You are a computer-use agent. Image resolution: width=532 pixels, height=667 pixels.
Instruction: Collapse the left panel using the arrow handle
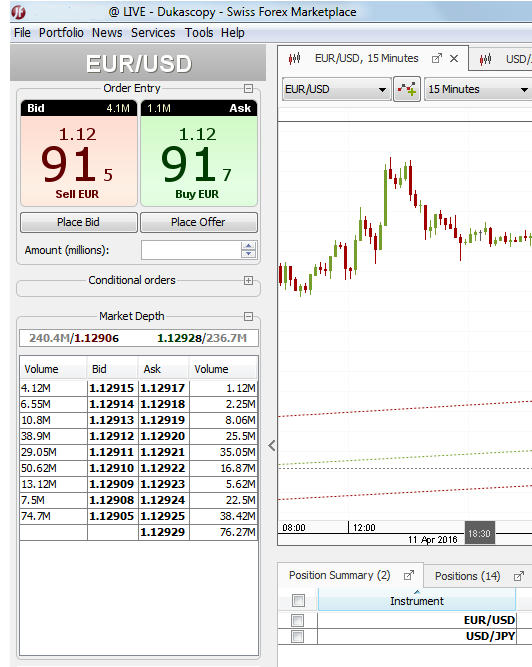coord(272,445)
